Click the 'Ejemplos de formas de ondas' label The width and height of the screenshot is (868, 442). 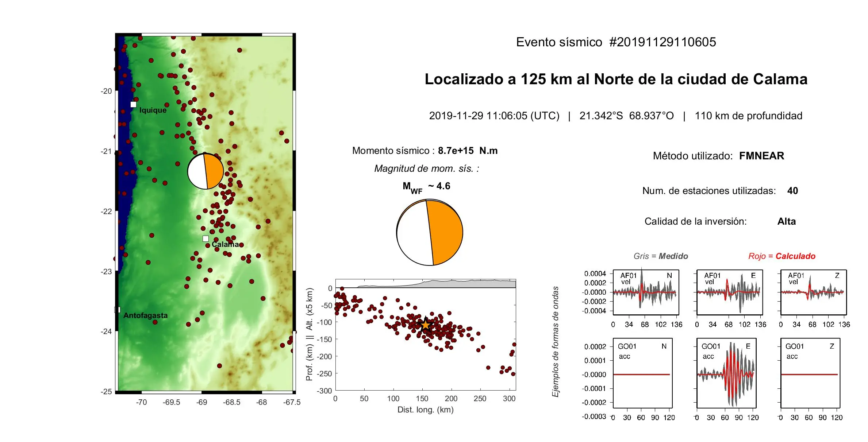(555, 342)
